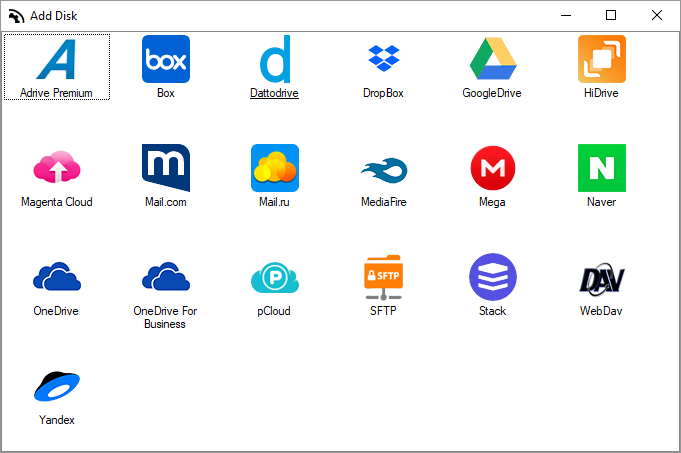Screen dimensions: 681x453
Task: Click the 'pCloud' label text
Action: coord(274,311)
